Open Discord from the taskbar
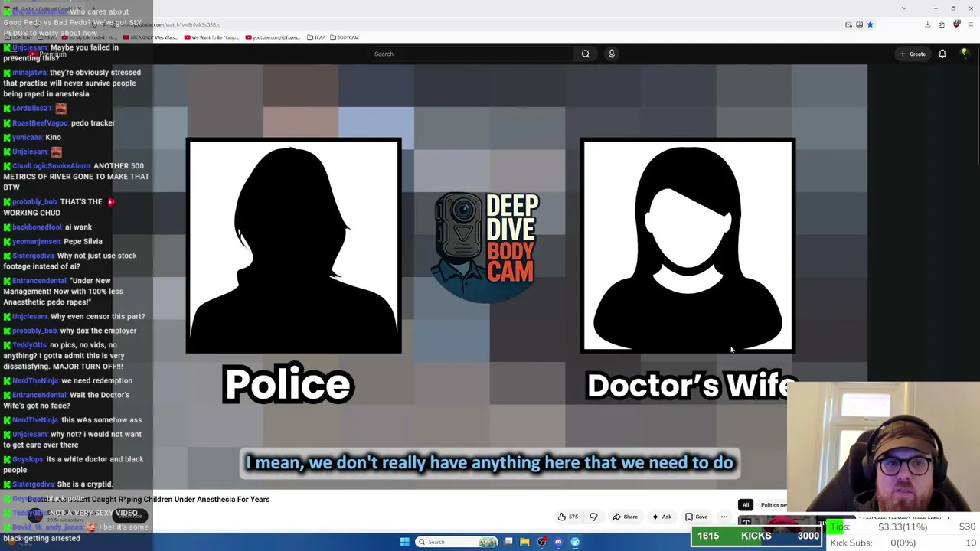The height and width of the screenshot is (551, 980). click(558, 542)
